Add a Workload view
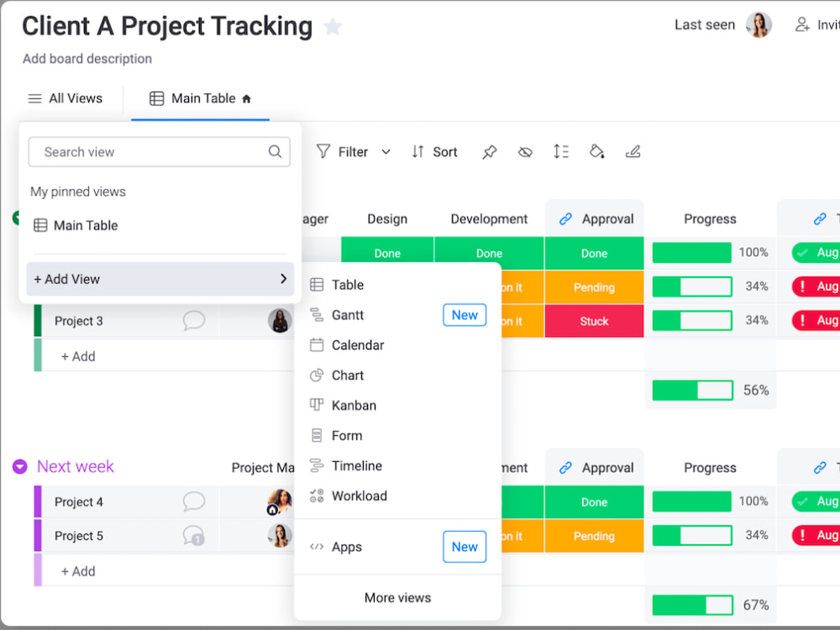840x630 pixels. pyautogui.click(x=397, y=496)
